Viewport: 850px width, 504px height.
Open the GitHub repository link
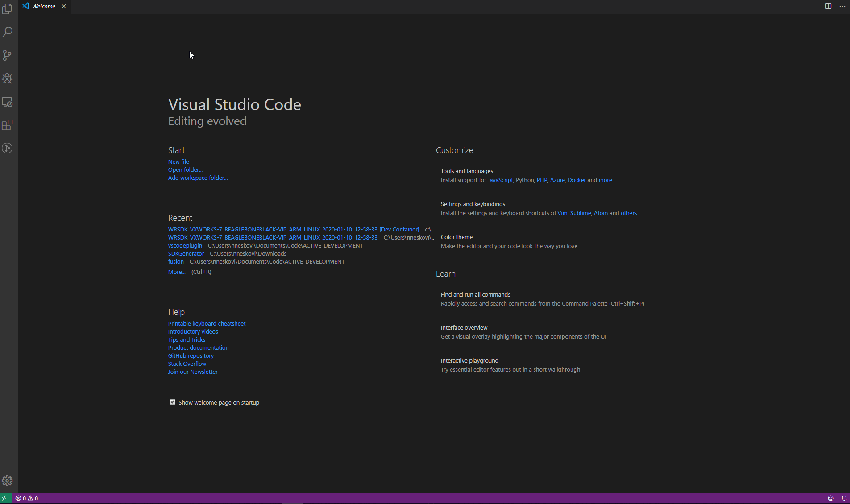(x=191, y=355)
